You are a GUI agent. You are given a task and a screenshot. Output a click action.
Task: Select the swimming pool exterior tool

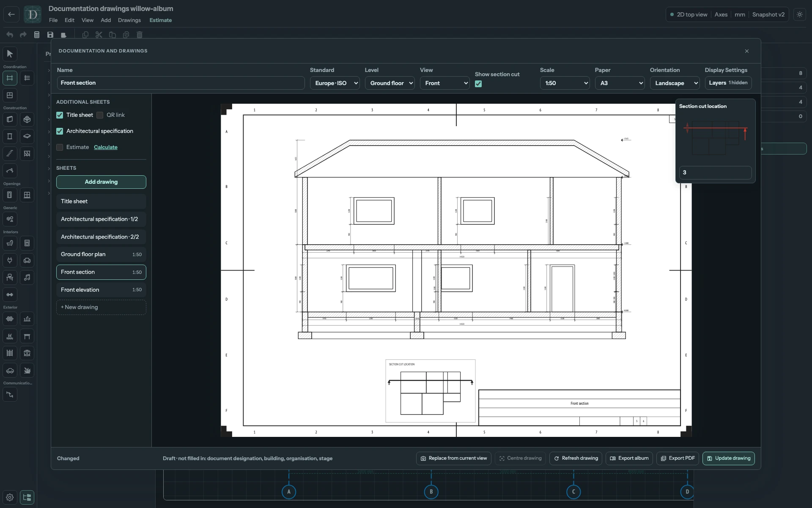[x=10, y=336]
